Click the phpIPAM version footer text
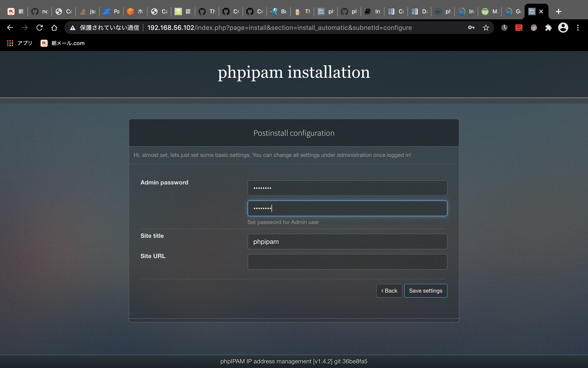This screenshot has height=368, width=588. 294,361
